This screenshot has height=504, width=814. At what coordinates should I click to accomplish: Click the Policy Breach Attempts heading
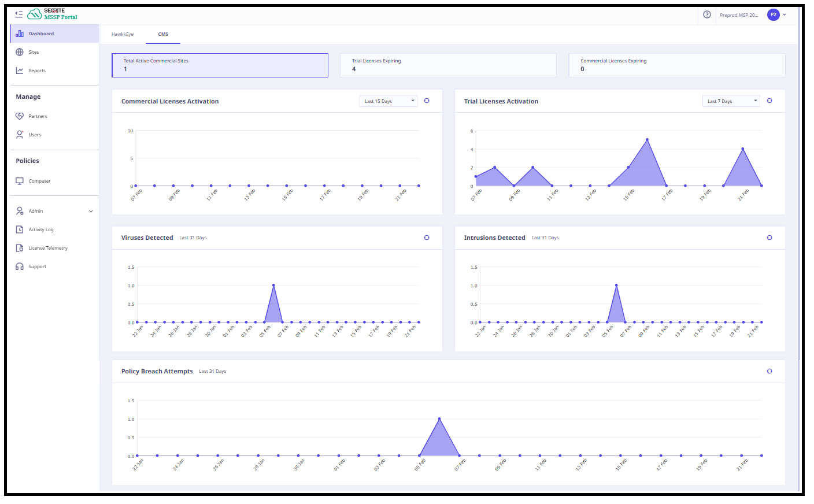[157, 371]
